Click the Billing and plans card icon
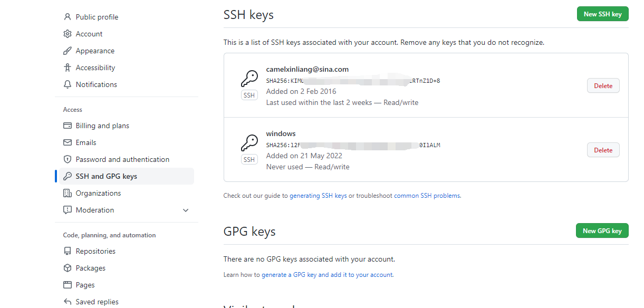 pos(68,126)
